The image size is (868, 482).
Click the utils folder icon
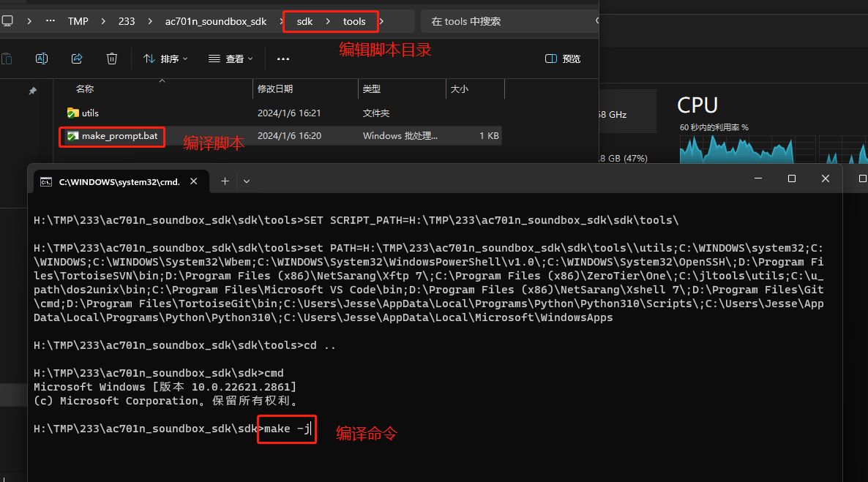(72, 113)
